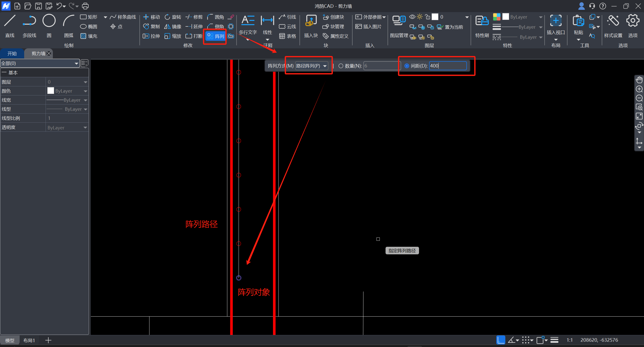Click the 镜像 mirror tool
This screenshot has width=644, height=347.
173,26
